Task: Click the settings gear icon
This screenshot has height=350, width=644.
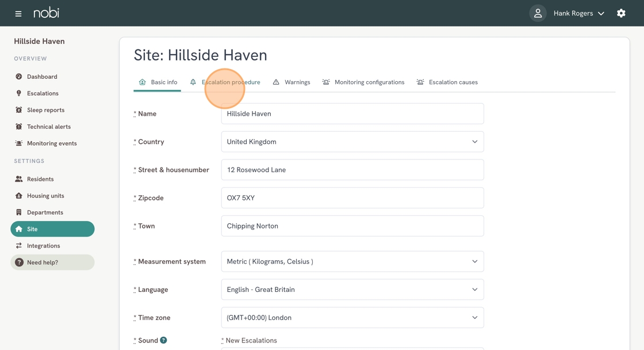Action: [621, 13]
